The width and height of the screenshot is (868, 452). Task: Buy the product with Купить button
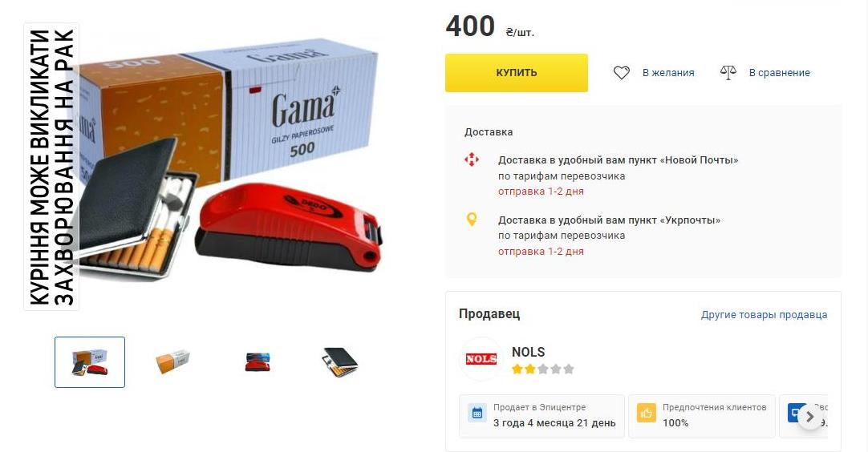click(517, 72)
